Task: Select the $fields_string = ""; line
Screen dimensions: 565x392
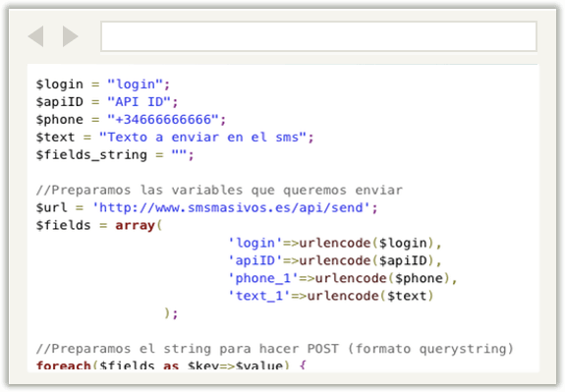Action: tap(115, 155)
